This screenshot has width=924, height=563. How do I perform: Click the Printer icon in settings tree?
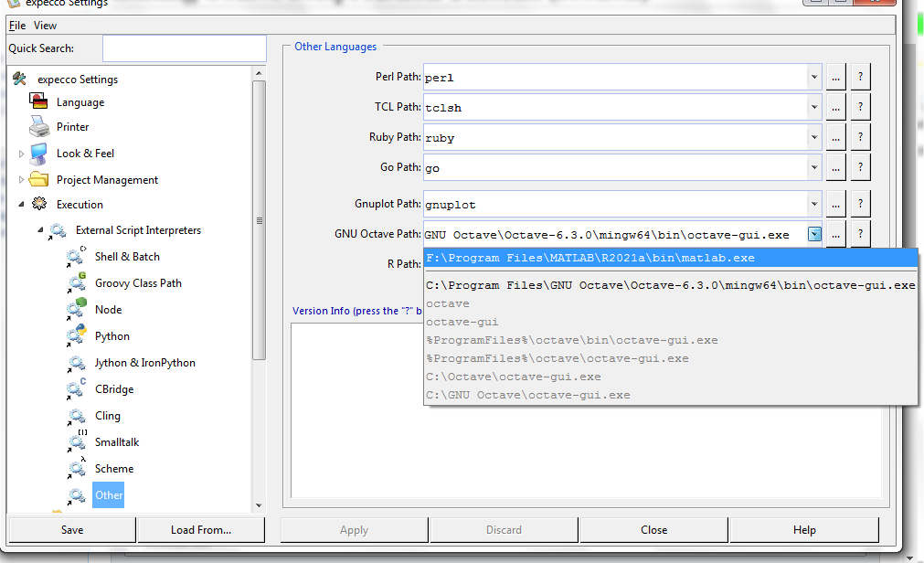(38, 126)
